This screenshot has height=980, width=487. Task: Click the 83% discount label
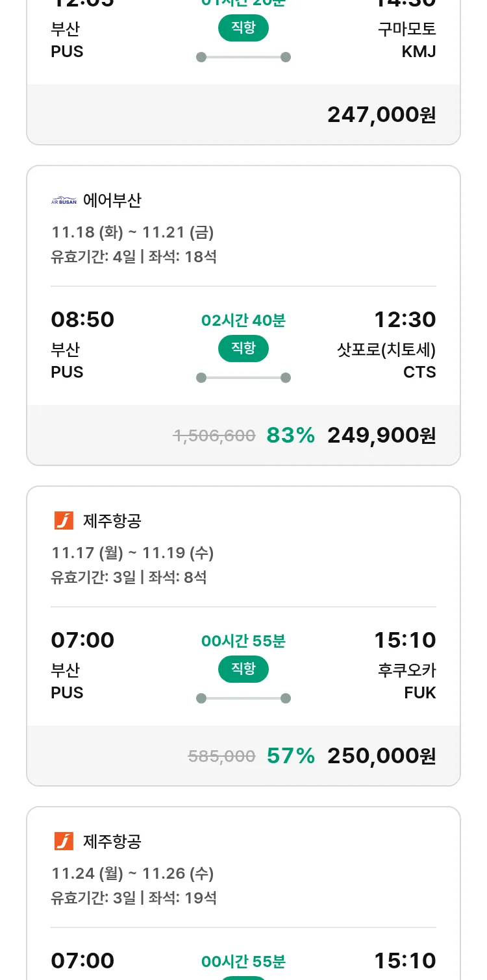(290, 435)
